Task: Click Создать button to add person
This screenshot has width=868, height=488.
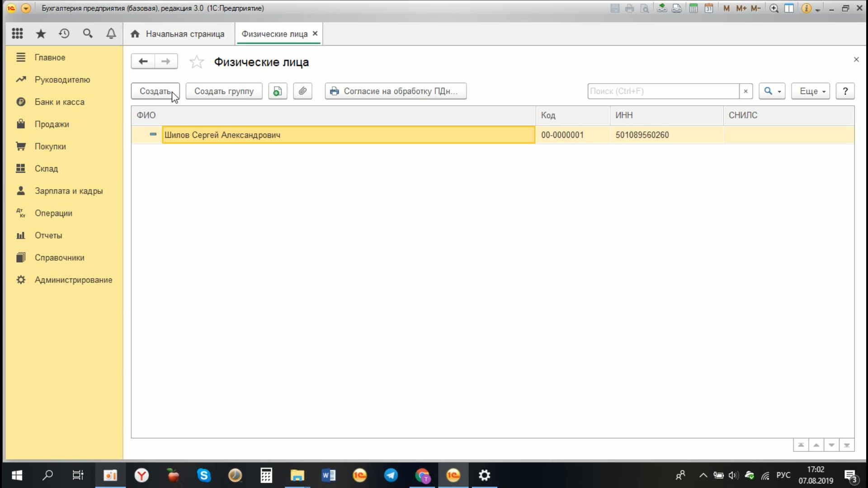Action: [155, 91]
